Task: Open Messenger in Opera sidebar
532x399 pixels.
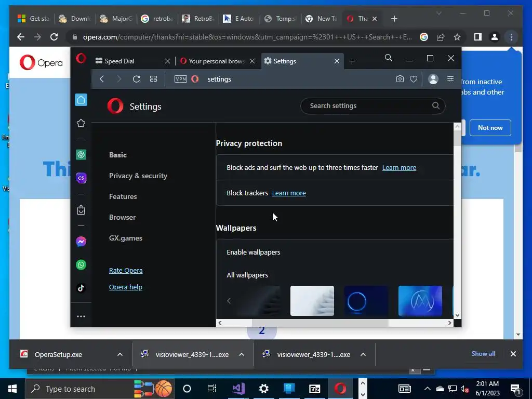Action: pyautogui.click(x=81, y=242)
